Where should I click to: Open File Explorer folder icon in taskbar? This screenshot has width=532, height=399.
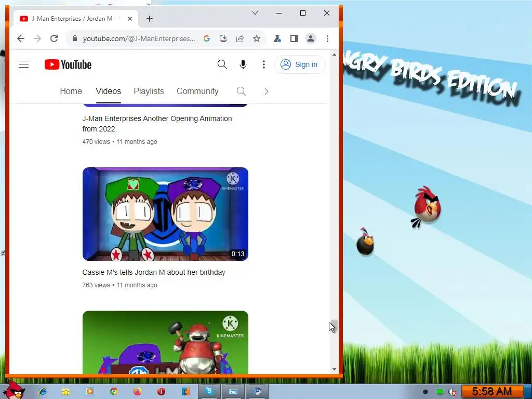(66, 392)
